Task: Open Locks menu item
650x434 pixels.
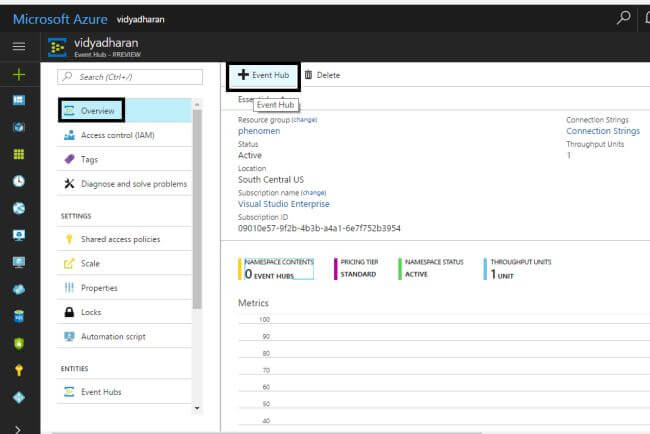Action: click(x=124, y=312)
